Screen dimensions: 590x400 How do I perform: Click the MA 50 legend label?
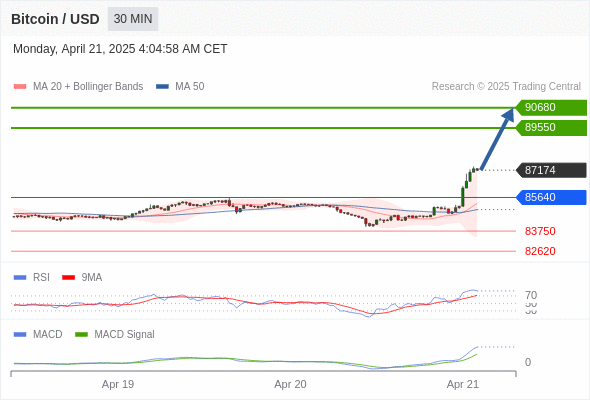(x=190, y=87)
